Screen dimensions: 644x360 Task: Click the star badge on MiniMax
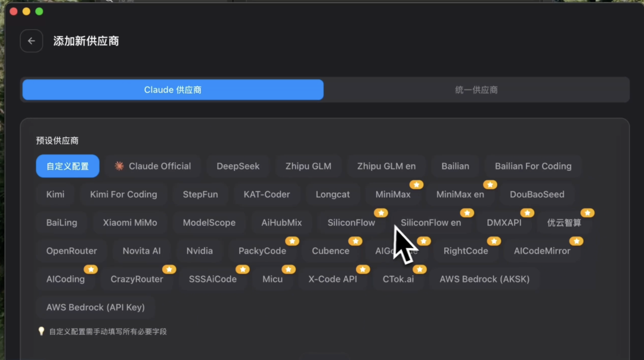(x=416, y=184)
